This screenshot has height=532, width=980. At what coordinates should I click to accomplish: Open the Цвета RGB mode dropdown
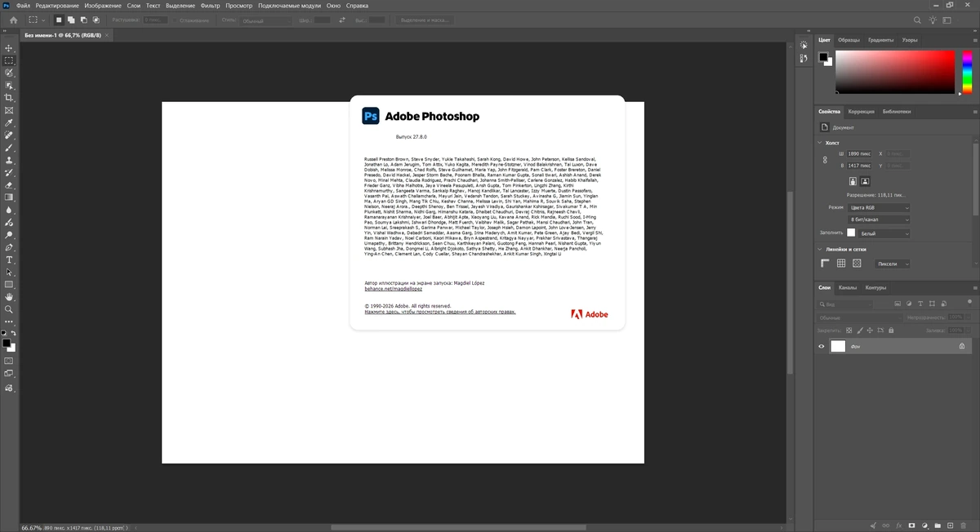tap(879, 207)
